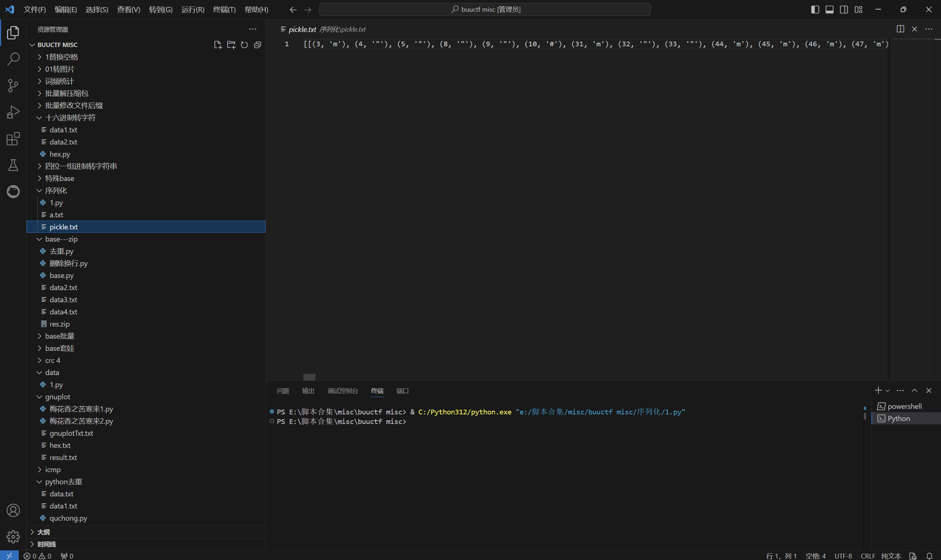The width and height of the screenshot is (941, 560).
Task: Click the notifications bell in status bar
Action: coord(930,556)
